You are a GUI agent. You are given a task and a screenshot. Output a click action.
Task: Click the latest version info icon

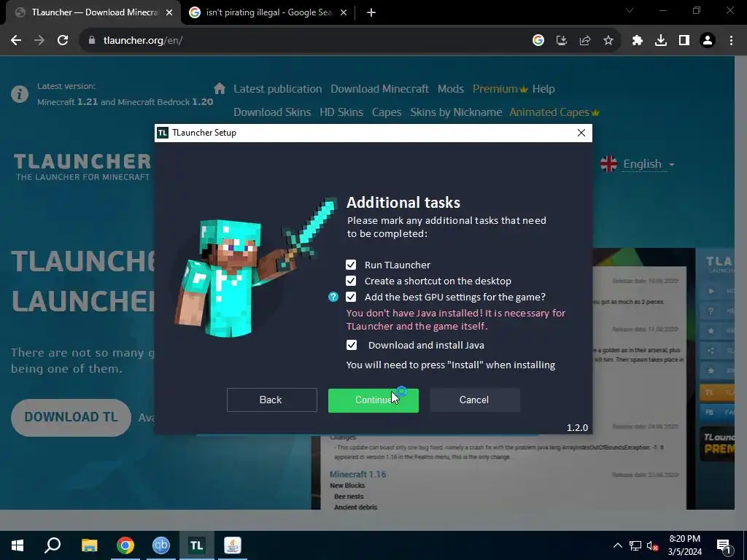click(x=20, y=94)
